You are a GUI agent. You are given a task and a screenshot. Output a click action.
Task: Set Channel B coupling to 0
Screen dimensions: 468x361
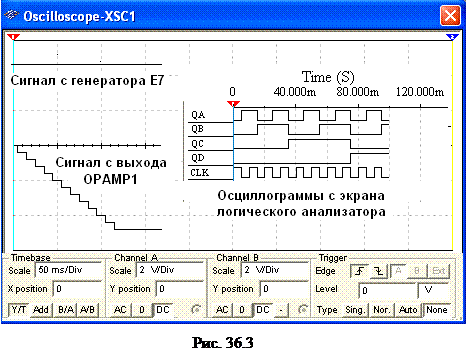coord(242,310)
